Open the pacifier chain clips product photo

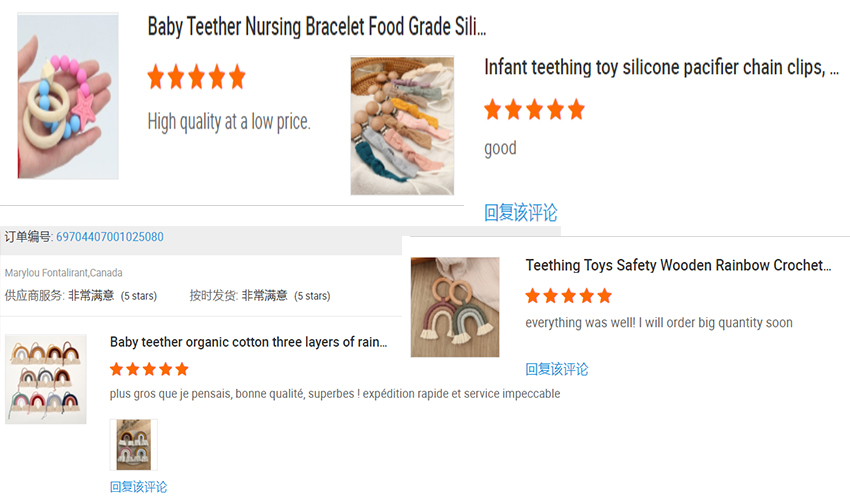tap(402, 125)
